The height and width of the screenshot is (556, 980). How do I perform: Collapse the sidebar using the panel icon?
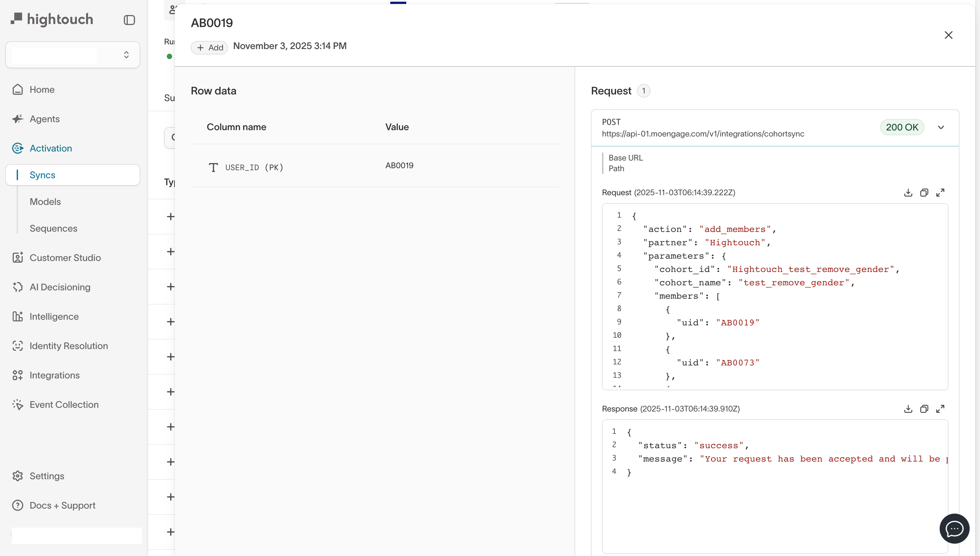pos(129,20)
